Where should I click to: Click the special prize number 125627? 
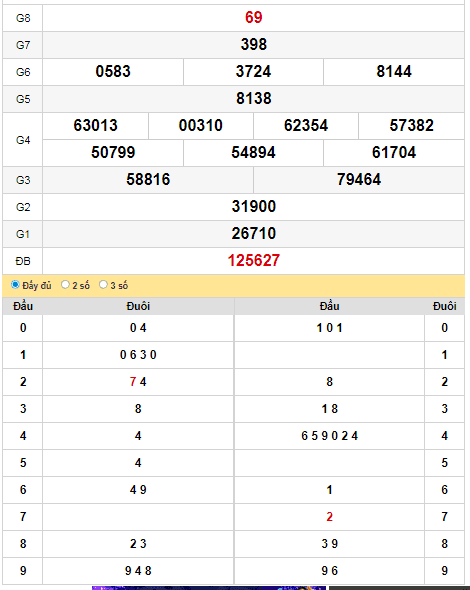254,260
